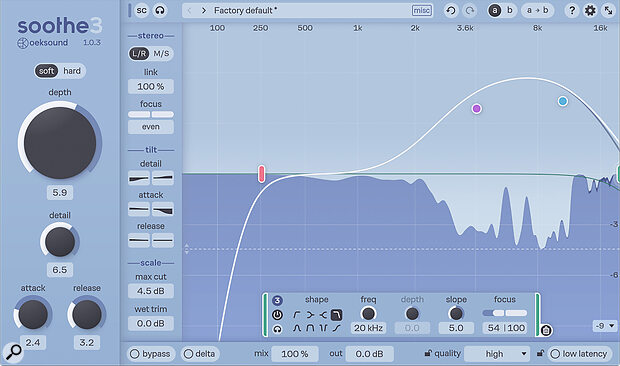Select soft mode
Image resolution: width=620 pixels, height=366 pixels.
[46, 71]
